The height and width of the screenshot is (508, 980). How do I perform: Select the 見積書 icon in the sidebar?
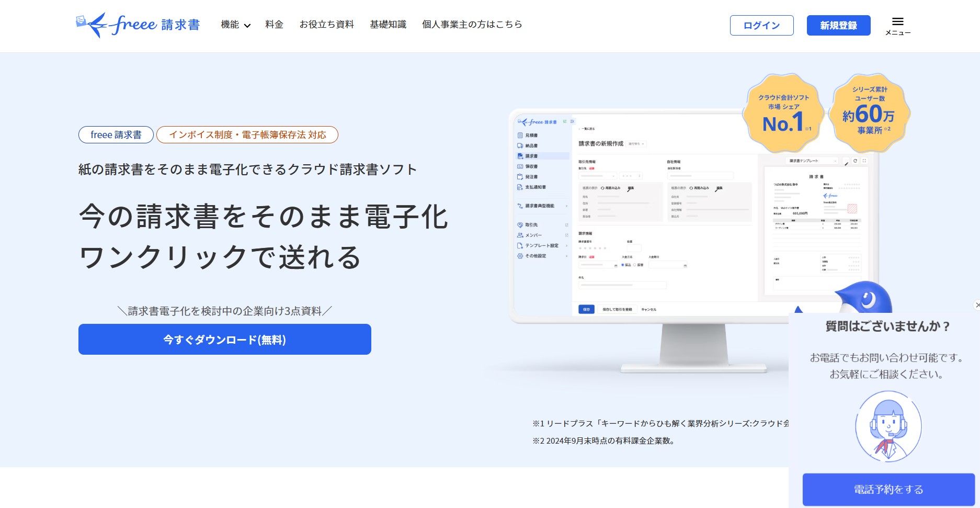pos(519,136)
